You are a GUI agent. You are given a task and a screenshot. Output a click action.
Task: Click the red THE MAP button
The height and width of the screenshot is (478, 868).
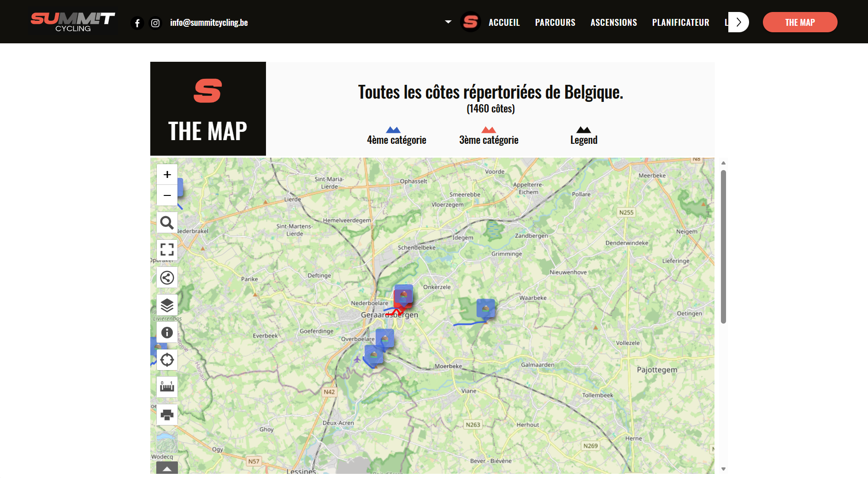pyautogui.click(x=800, y=23)
